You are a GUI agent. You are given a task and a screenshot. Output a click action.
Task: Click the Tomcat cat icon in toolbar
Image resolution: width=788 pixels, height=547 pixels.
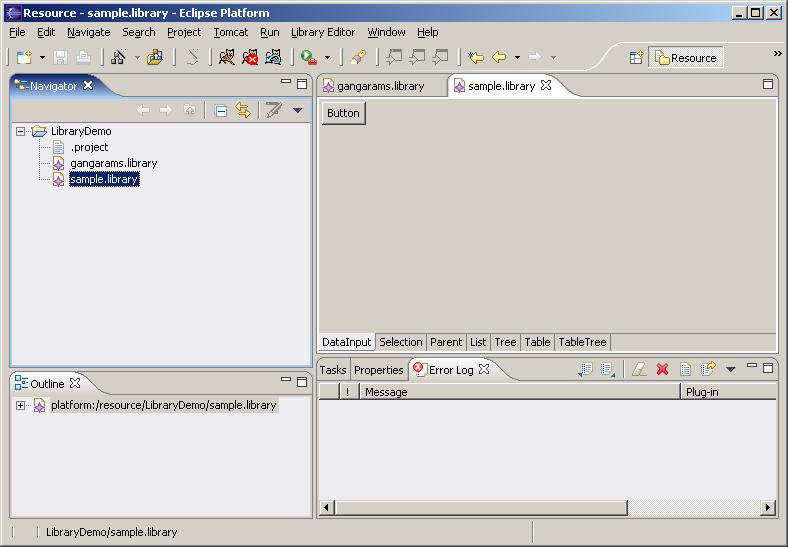(227, 58)
